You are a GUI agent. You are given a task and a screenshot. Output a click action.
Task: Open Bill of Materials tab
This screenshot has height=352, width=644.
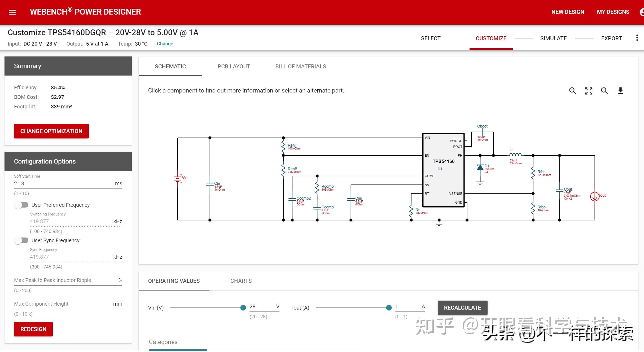tap(300, 67)
